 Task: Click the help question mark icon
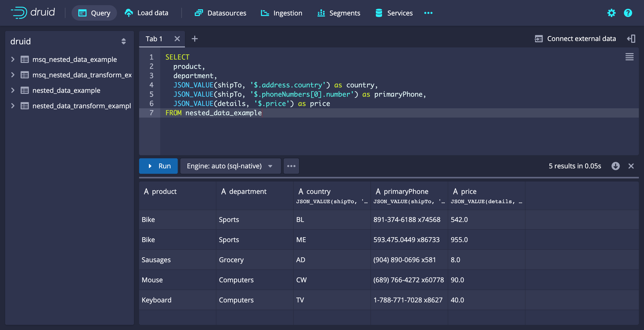pos(629,13)
